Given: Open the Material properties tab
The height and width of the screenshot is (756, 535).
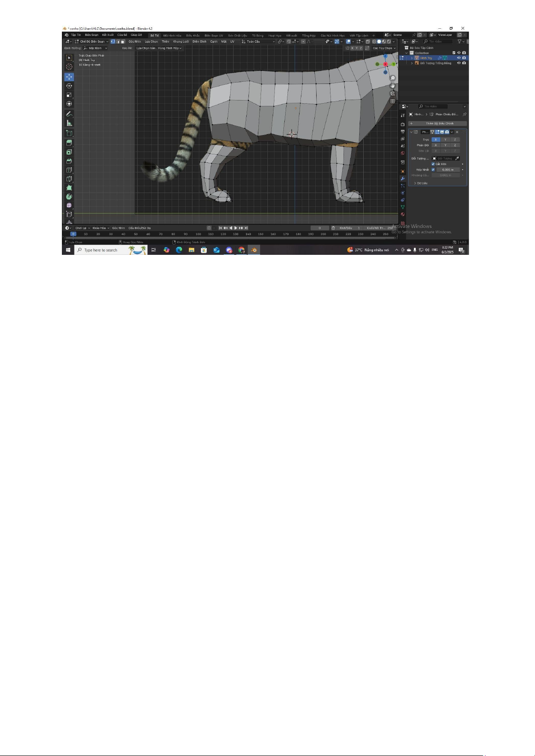Looking at the screenshot, I should [x=403, y=214].
